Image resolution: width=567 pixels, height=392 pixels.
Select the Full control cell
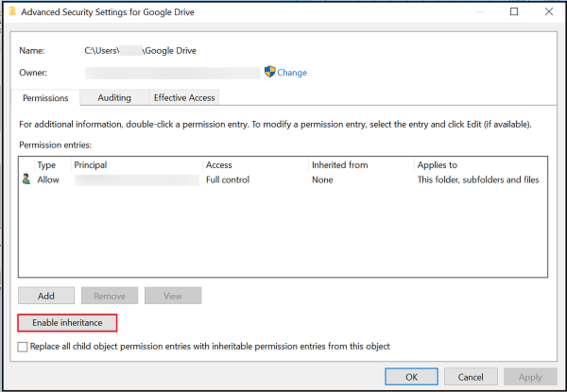point(228,179)
